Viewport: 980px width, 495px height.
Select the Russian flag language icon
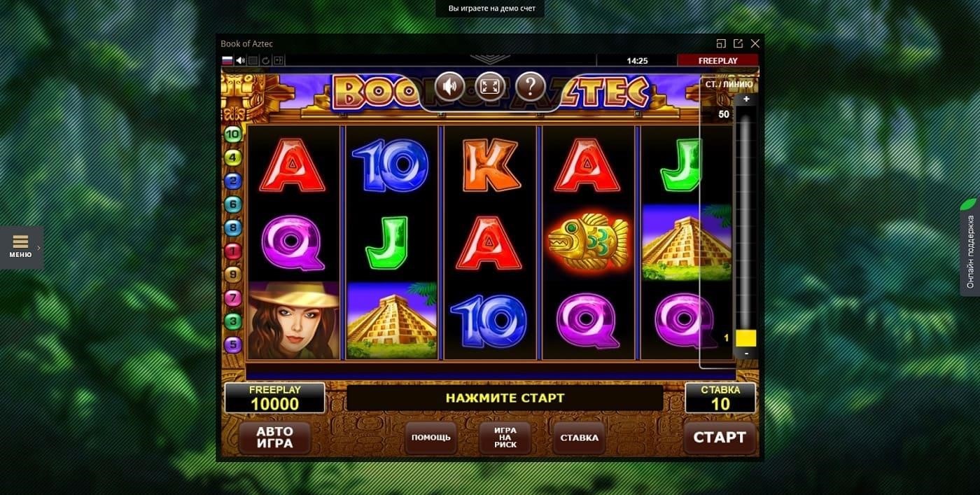[227, 61]
